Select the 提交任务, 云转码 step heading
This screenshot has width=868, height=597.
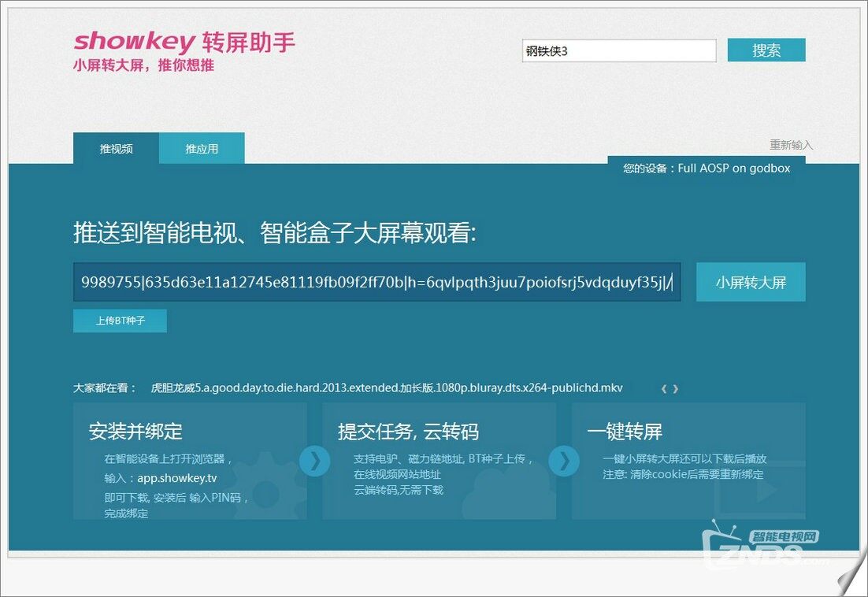[409, 432]
